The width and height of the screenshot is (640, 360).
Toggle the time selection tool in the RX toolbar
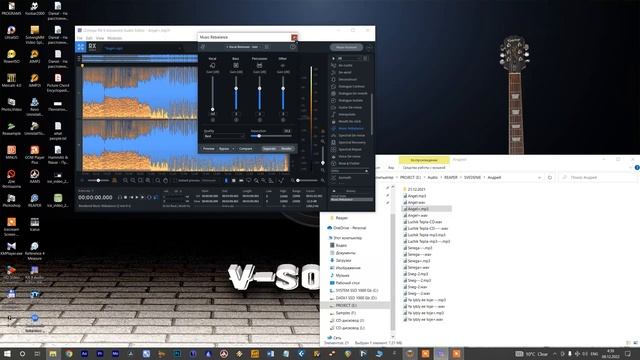[226, 180]
